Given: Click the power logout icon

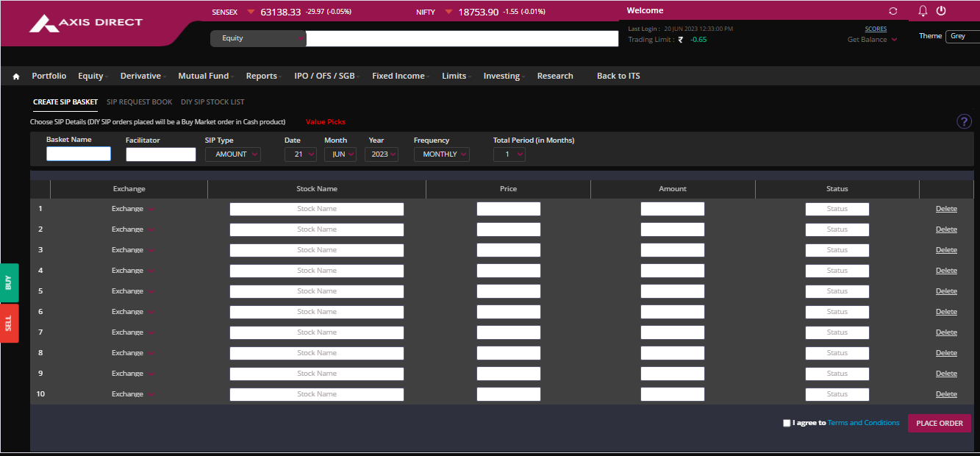Looking at the screenshot, I should click(941, 11).
